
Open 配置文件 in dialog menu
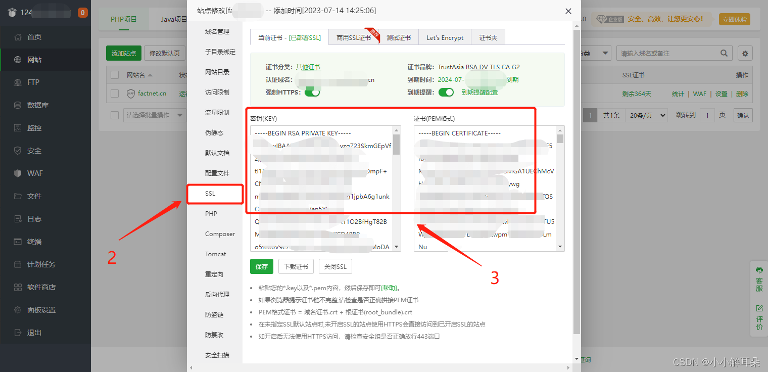coord(216,173)
